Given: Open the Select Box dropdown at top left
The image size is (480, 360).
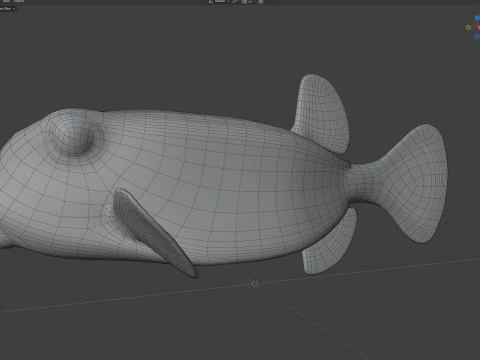Looking at the screenshot, I should [7, 9].
